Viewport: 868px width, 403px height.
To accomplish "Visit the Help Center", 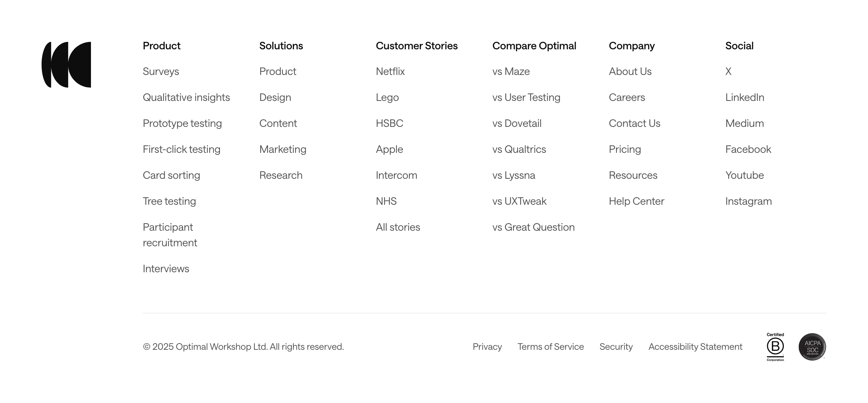I will click(x=636, y=201).
